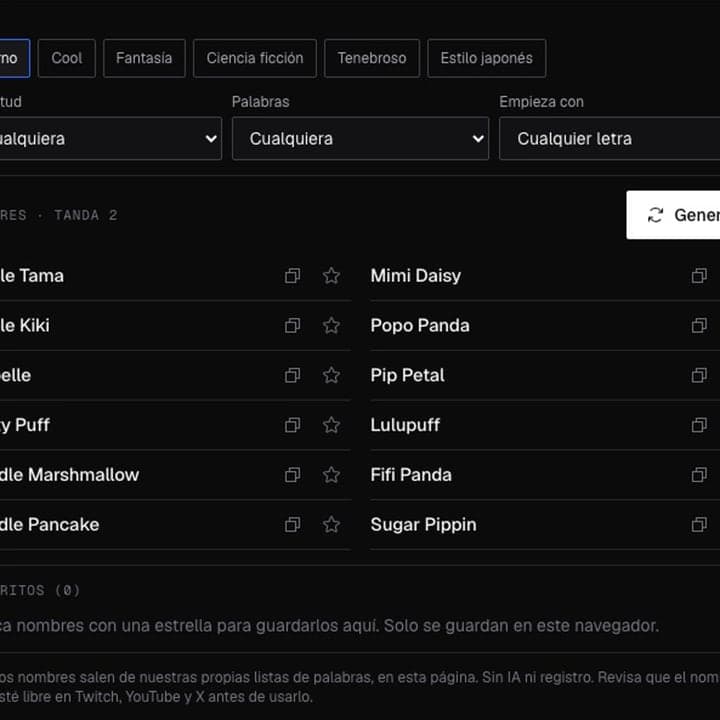Click the 'TANDA 2' batch label
The width and height of the screenshot is (720, 720).
point(86,215)
